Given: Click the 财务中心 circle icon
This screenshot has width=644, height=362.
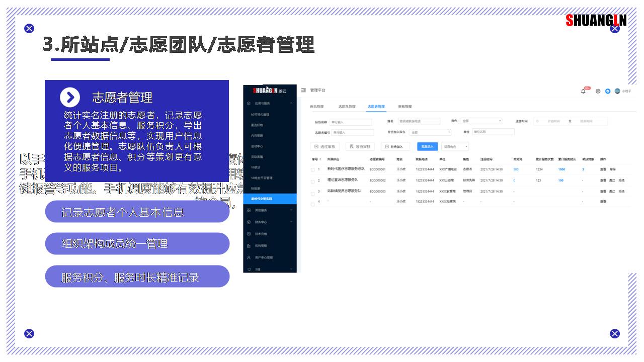Looking at the screenshot, I should point(249,222).
